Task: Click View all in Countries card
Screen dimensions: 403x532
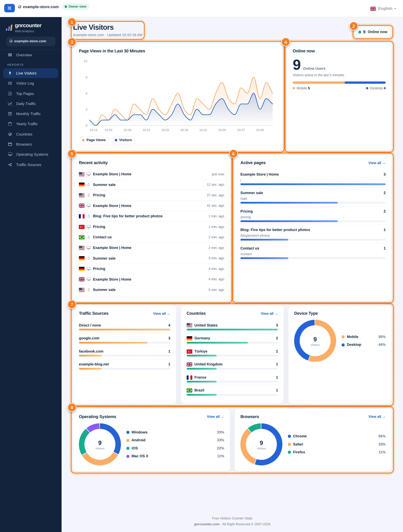Action: tap(269, 314)
